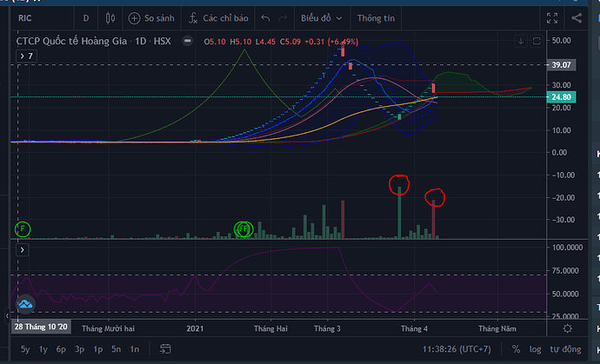Image resolution: width=600 pixels, height=364 pixels.
Task: Open Các chỉ báo indicators menu
Action: tap(215, 17)
